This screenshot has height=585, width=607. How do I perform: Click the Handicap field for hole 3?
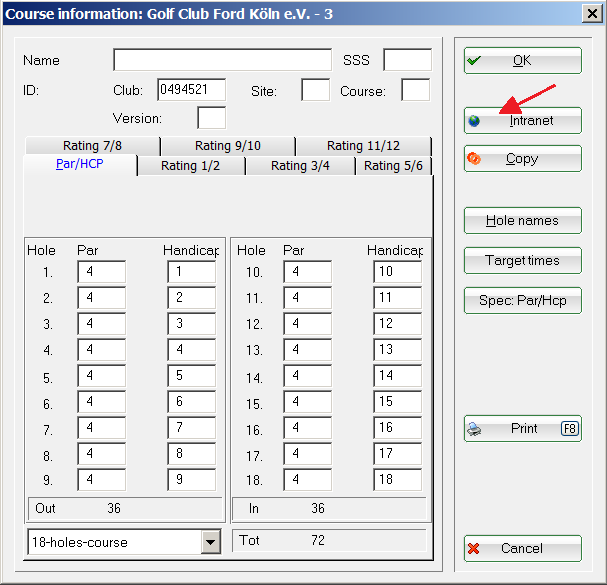pos(192,324)
